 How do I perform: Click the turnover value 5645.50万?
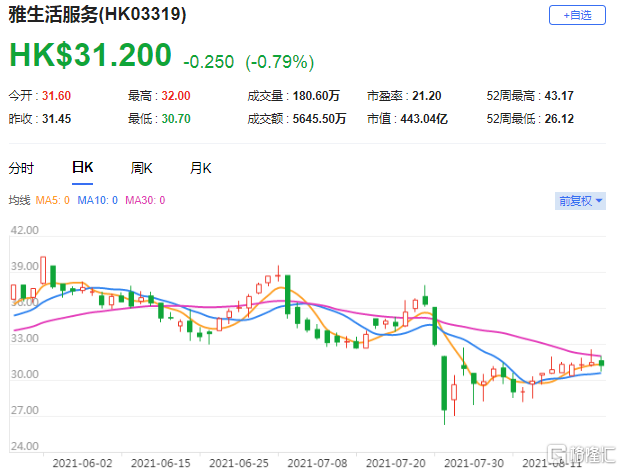pyautogui.click(x=319, y=119)
